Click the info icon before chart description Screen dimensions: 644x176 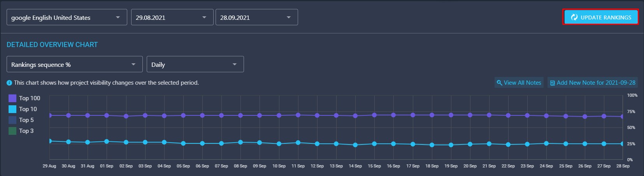click(9, 83)
